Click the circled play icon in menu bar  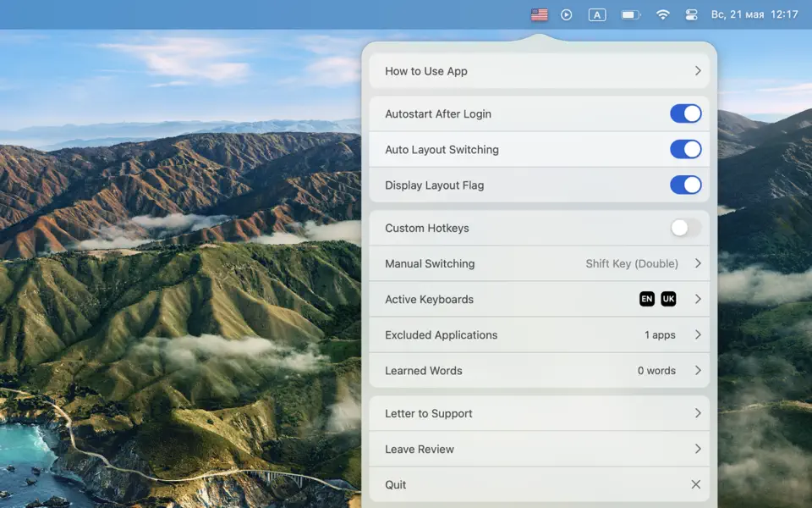click(567, 14)
